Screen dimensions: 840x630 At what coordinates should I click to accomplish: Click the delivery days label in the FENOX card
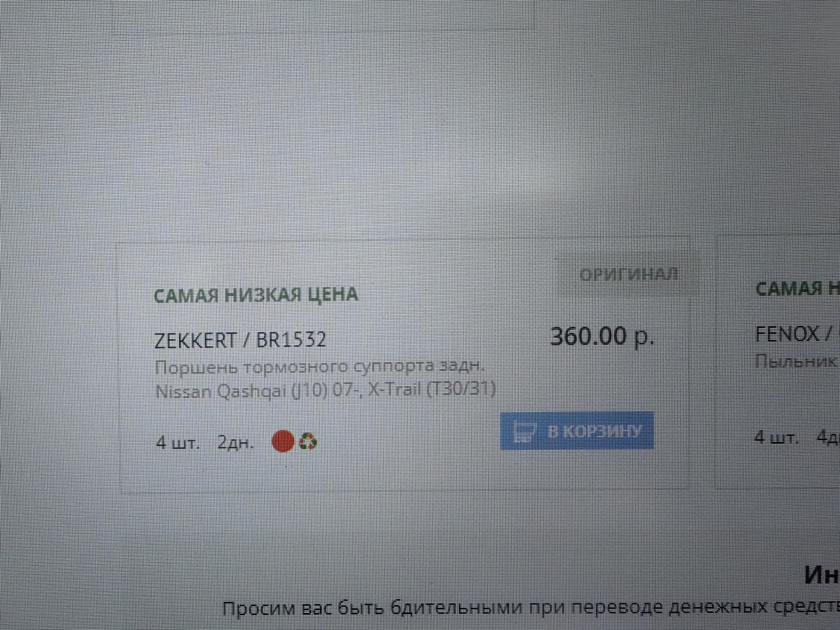(828, 437)
